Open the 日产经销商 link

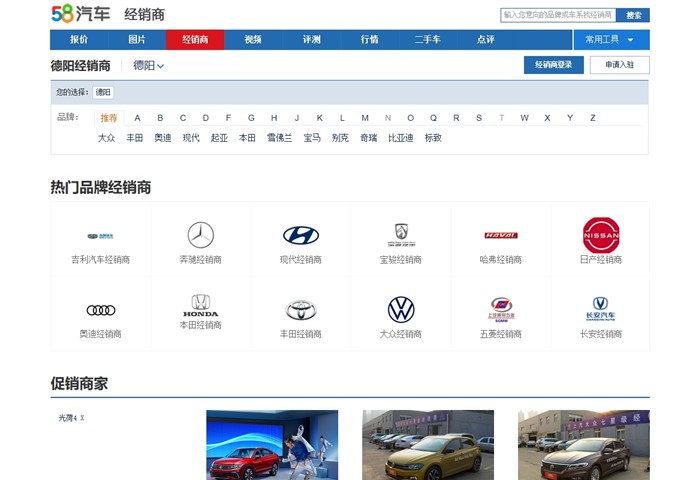pos(601,259)
